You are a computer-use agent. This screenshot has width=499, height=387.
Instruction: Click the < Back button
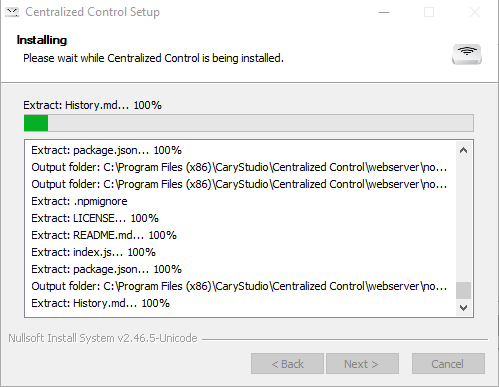pos(287,364)
